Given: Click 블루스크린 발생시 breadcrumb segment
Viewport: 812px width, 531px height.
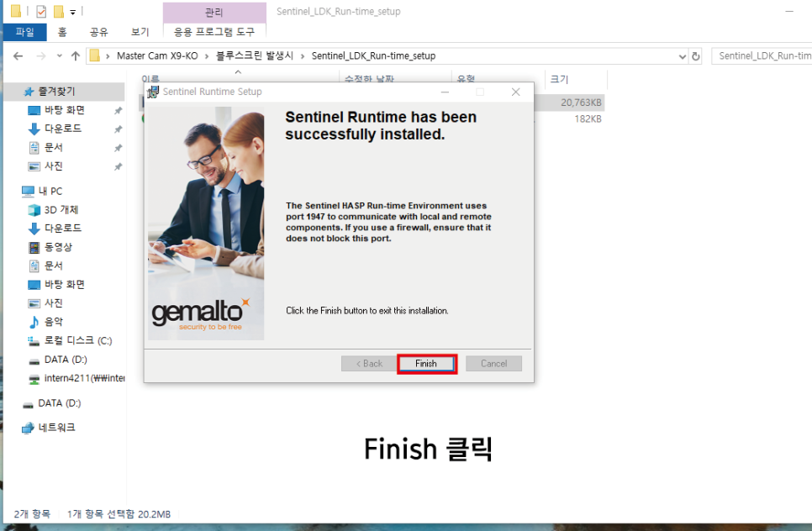Looking at the screenshot, I should 255,56.
